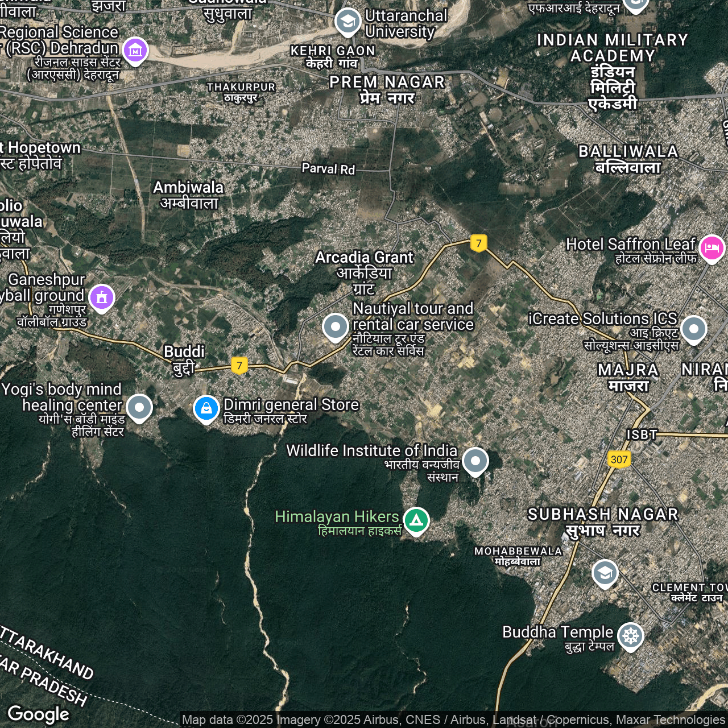Viewport: 728px width, 728px height.
Task: Select the Himalayan Hikers campground icon
Action: 416,520
